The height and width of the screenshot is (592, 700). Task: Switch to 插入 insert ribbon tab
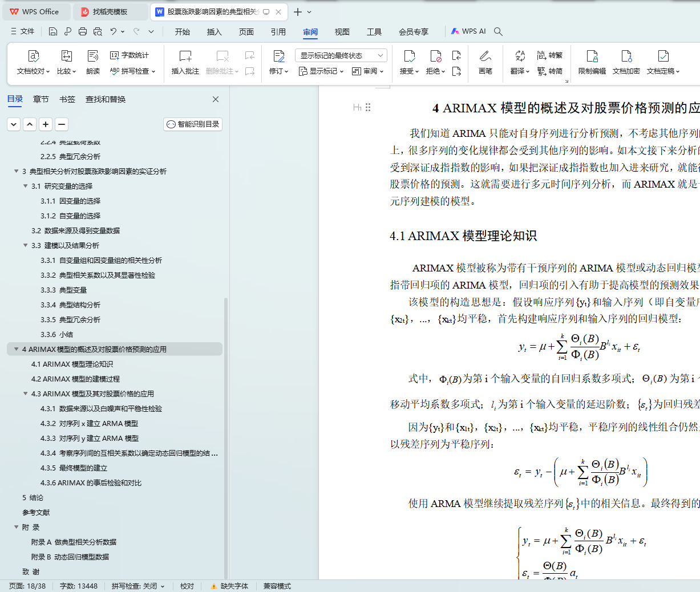point(215,32)
